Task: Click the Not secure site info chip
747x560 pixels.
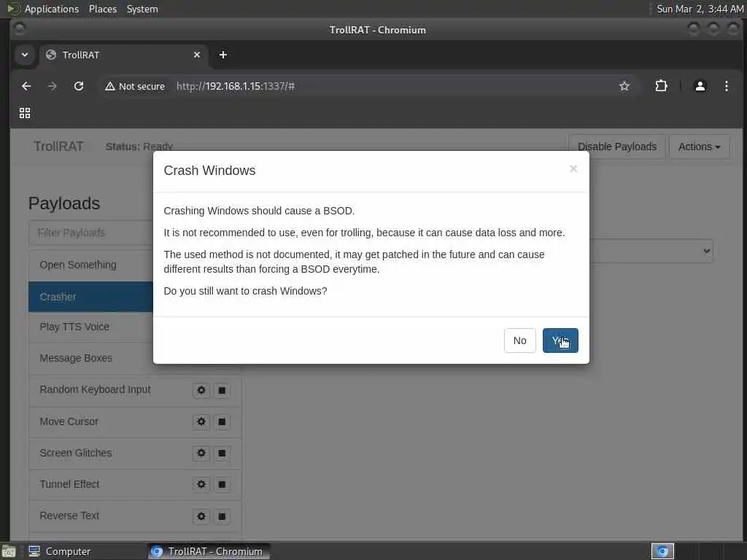Action: (135, 86)
